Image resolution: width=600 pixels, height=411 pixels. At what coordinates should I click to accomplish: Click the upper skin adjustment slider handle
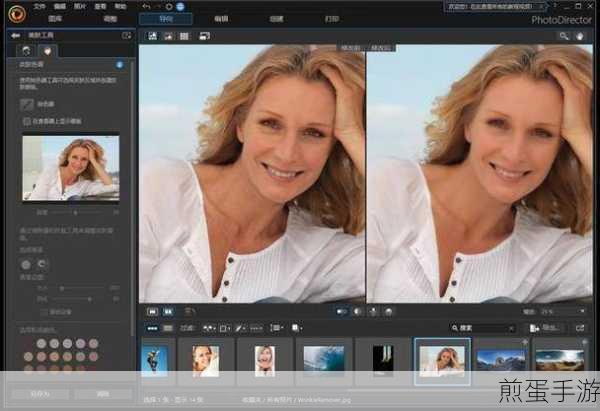tap(62, 288)
